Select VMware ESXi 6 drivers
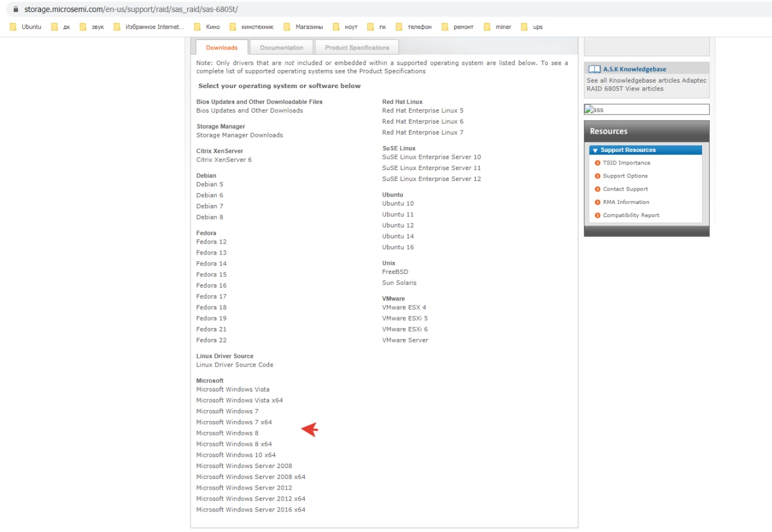Screen dimensions: 772x532 pyautogui.click(x=405, y=329)
